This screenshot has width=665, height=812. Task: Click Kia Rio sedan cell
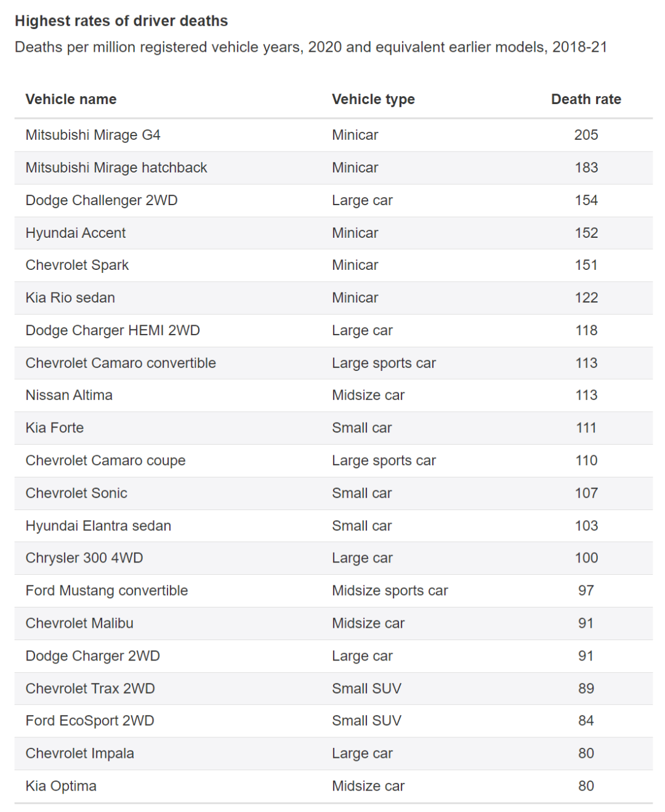click(70, 298)
